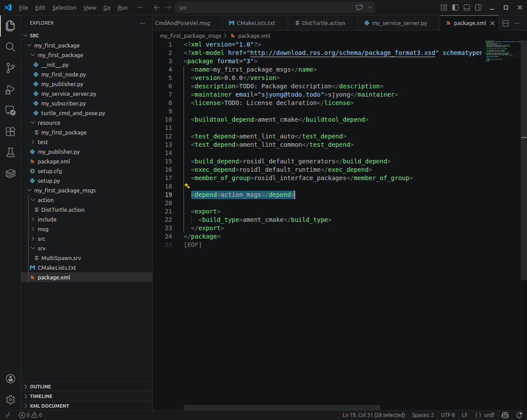527x420 pixels.
Task: Open the Selection menu
Action: 64,7
